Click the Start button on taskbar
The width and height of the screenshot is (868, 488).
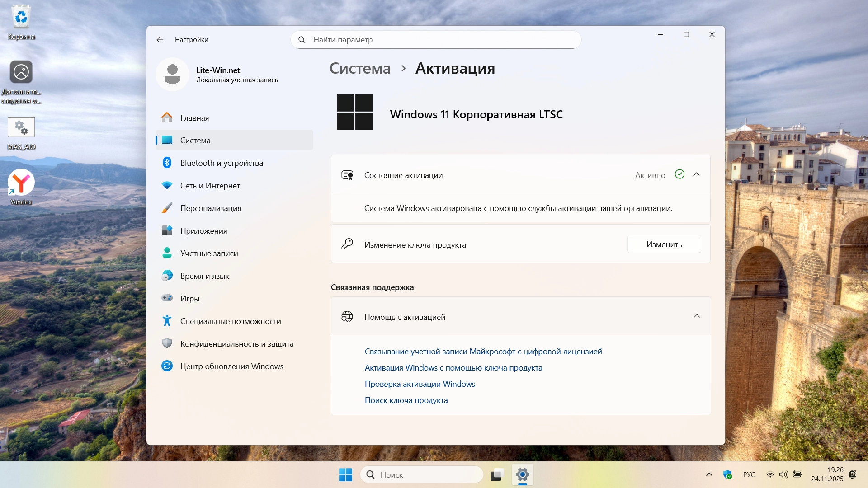click(345, 474)
